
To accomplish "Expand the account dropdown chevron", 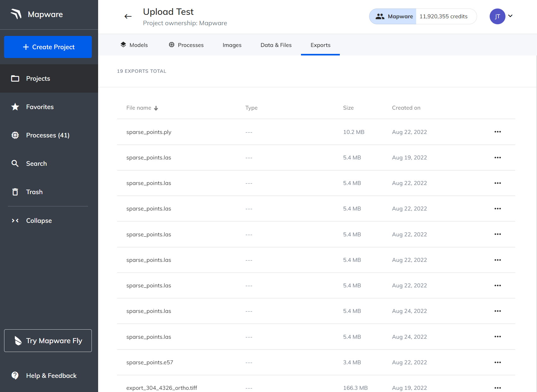I will pyautogui.click(x=510, y=16).
